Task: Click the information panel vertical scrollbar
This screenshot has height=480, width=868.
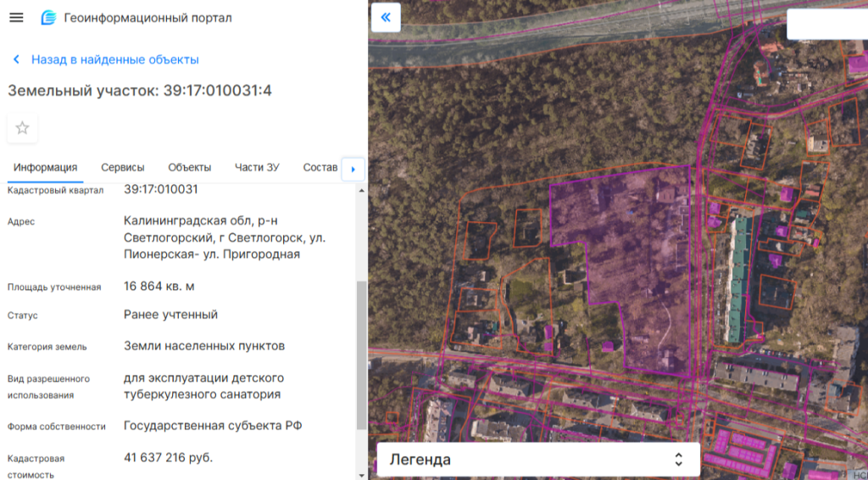Action: pyautogui.click(x=362, y=356)
